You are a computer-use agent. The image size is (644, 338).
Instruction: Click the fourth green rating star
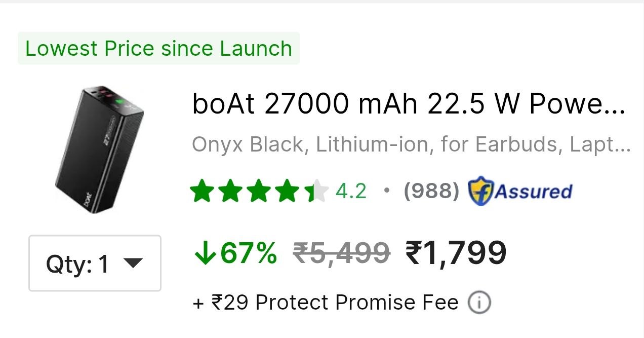point(288,191)
